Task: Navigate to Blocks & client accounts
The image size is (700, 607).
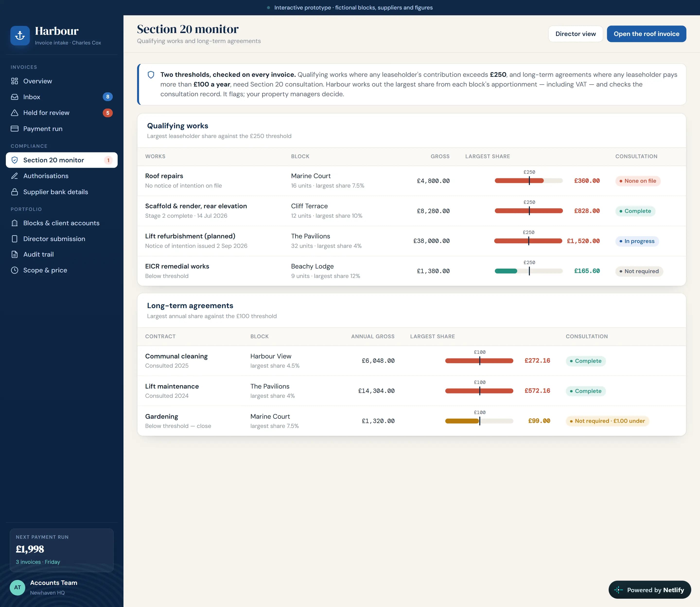Action: [x=62, y=223]
